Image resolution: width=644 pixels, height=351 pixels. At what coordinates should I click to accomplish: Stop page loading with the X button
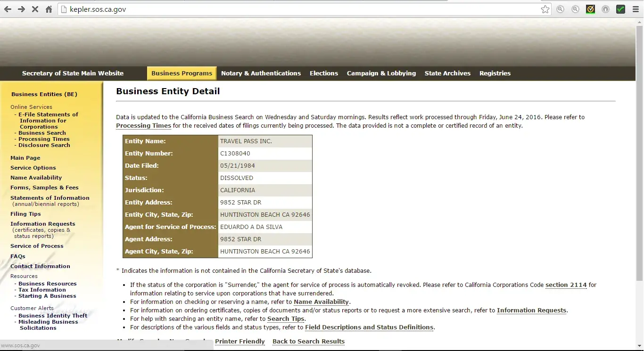[35, 9]
